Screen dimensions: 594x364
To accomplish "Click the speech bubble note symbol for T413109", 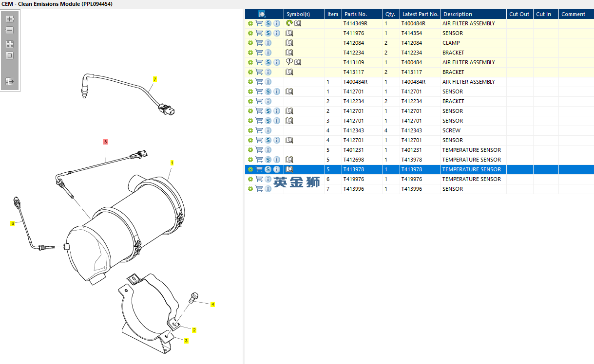I will pyautogui.click(x=289, y=62).
